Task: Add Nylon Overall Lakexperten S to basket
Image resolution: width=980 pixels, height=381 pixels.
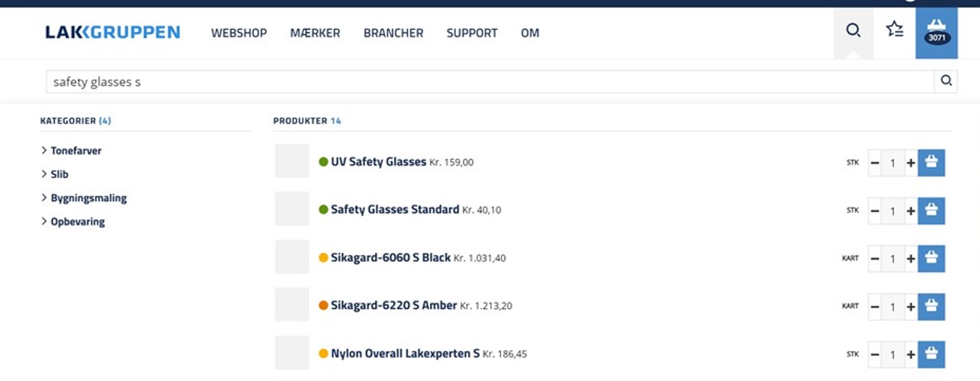Action: (931, 355)
